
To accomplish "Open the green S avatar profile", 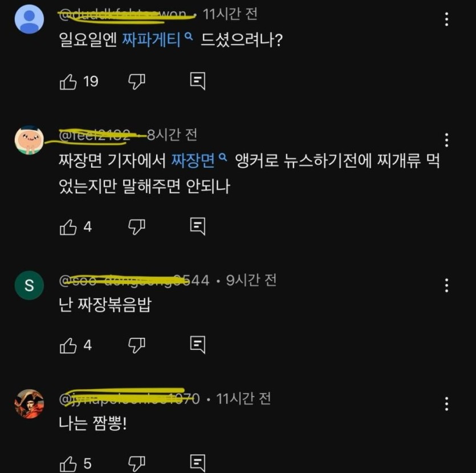I will [29, 285].
